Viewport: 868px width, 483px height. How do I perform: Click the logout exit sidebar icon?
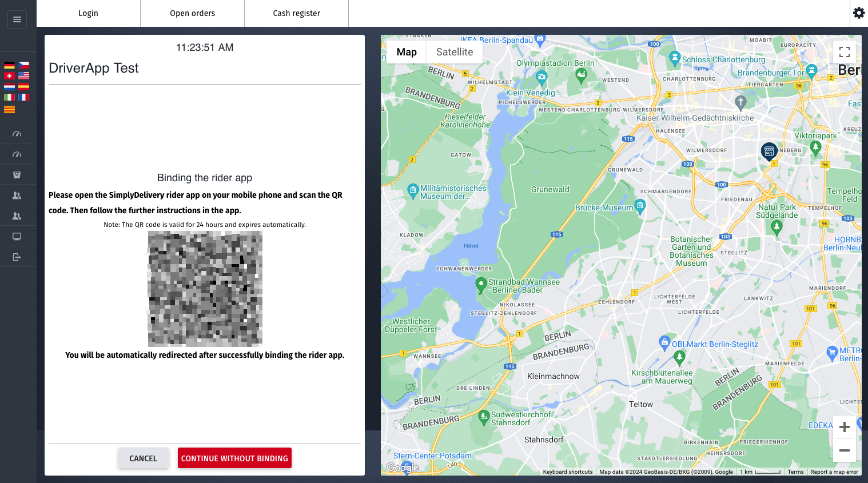click(17, 257)
